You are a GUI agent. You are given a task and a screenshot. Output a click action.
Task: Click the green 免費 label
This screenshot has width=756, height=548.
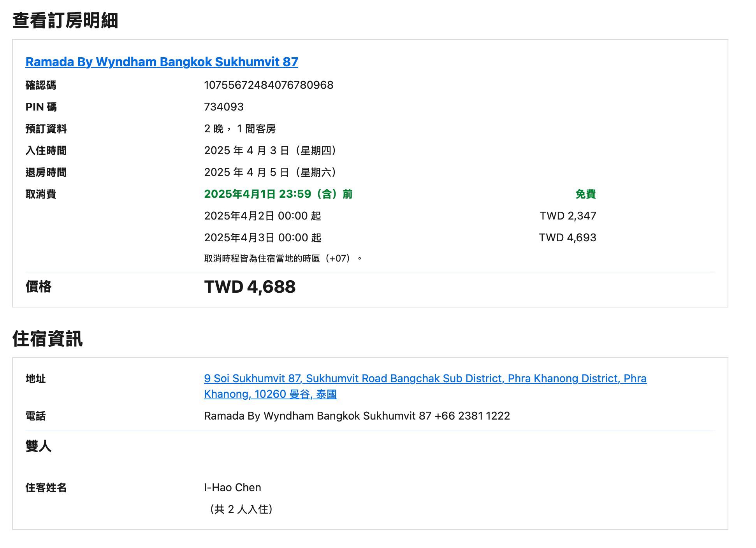(585, 194)
